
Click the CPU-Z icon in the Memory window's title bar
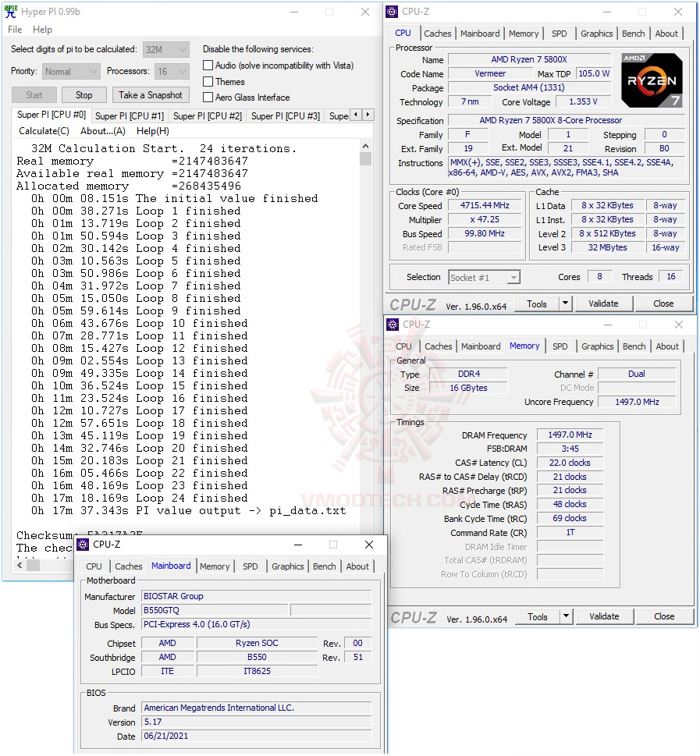point(393,325)
